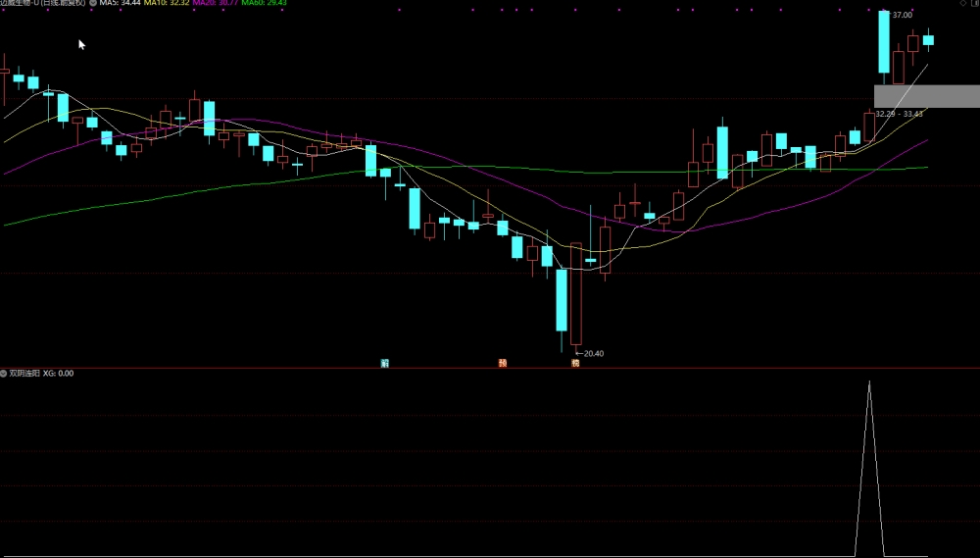Click the 32.29 - 33.43 gap range label
980x558 pixels.
[x=899, y=114]
